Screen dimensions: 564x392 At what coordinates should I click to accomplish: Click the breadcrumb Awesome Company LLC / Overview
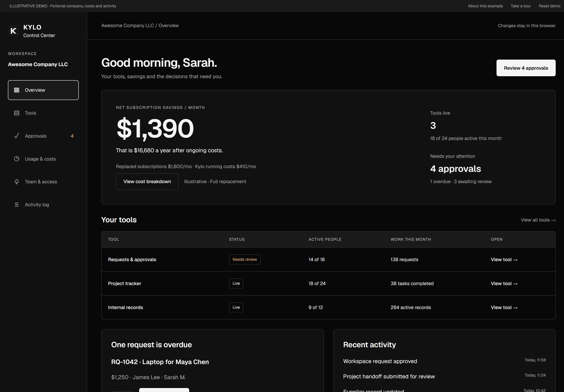[140, 26]
